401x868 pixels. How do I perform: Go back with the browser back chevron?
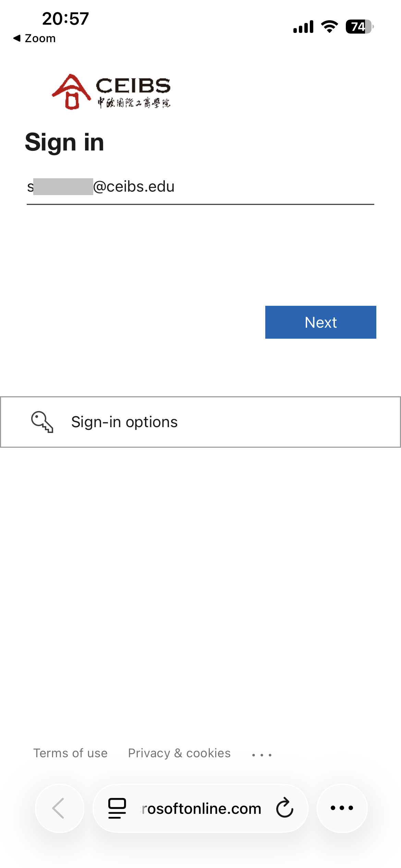(59, 808)
